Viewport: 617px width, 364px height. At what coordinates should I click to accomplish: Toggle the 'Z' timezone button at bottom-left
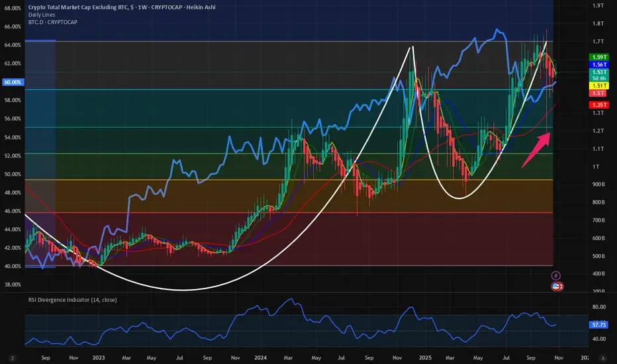13,358
